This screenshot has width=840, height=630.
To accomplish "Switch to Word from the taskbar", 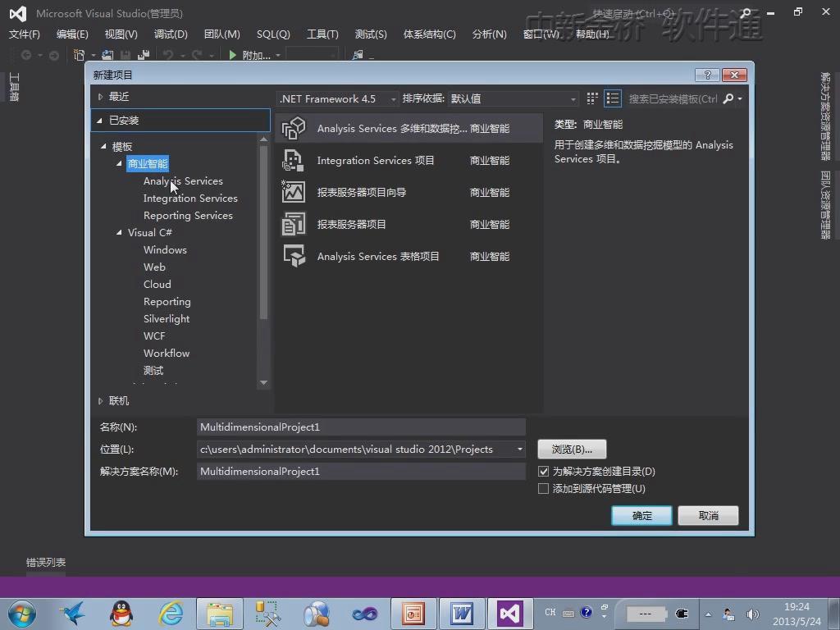I will (462, 614).
